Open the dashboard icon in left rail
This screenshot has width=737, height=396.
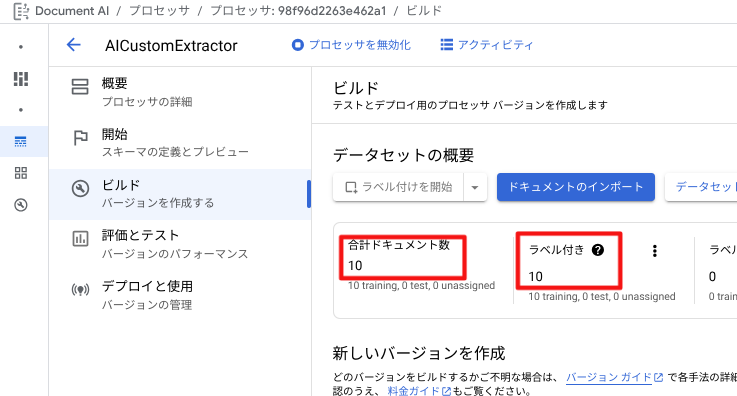[21, 79]
